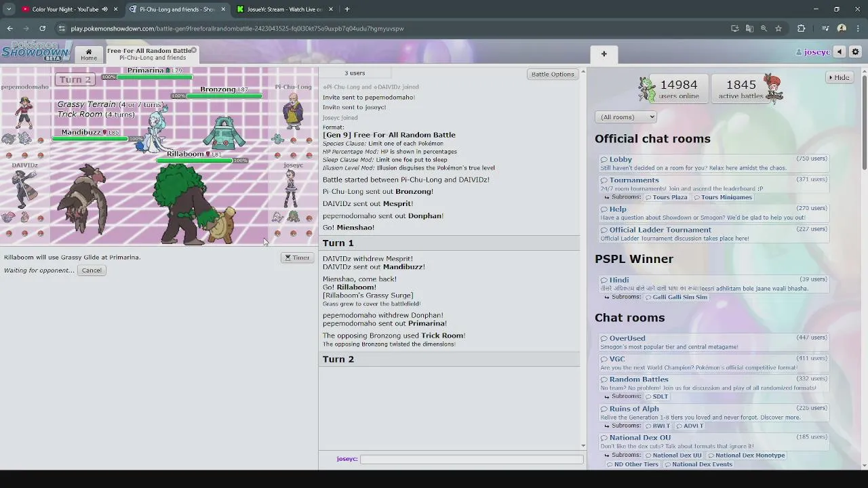Close the Free-For-All Random Battle room tab
The image size is (868, 488).
(x=194, y=50)
